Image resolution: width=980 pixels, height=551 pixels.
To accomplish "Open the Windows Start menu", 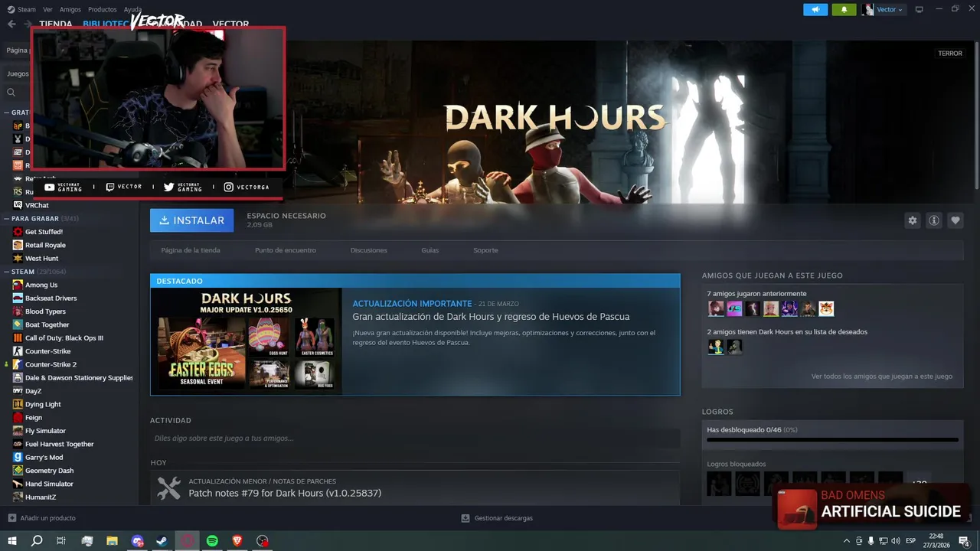I will (x=12, y=541).
